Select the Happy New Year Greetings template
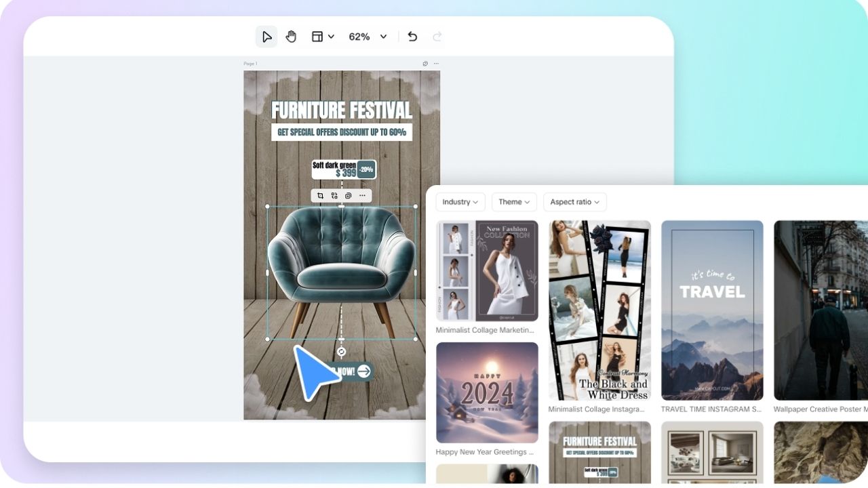868x488 pixels. (x=486, y=392)
